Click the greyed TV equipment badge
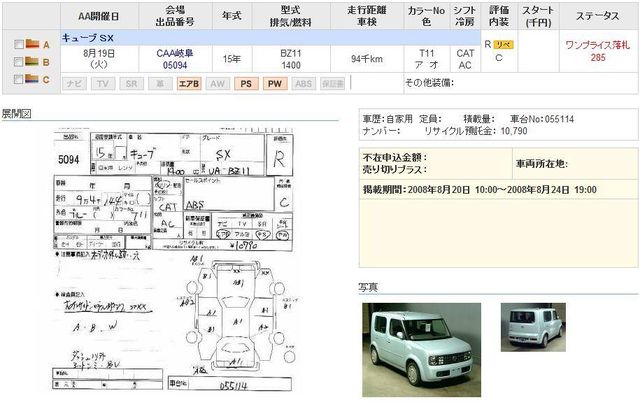Screen dimensions: 640x407 point(102,84)
